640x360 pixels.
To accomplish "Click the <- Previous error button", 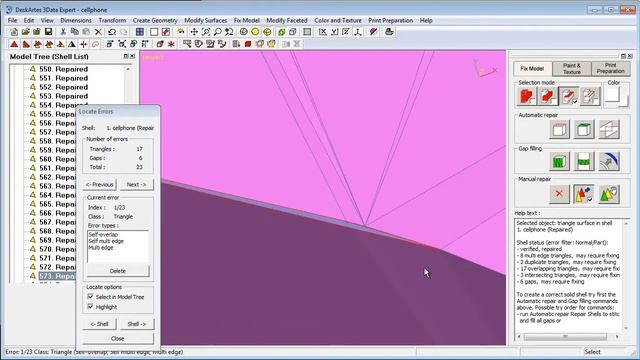I will (100, 184).
